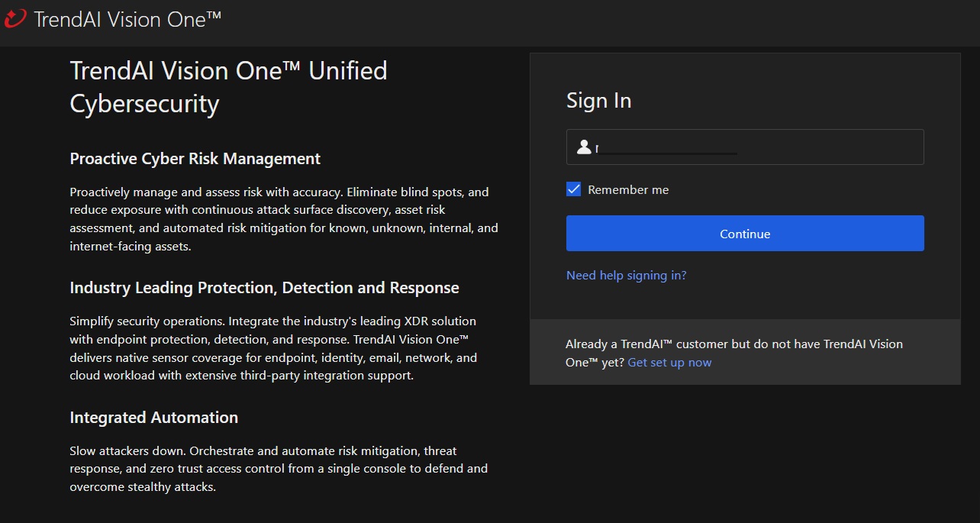The width and height of the screenshot is (980, 523).
Task: Click the Trend Micro logo icon
Action: pos(15,18)
